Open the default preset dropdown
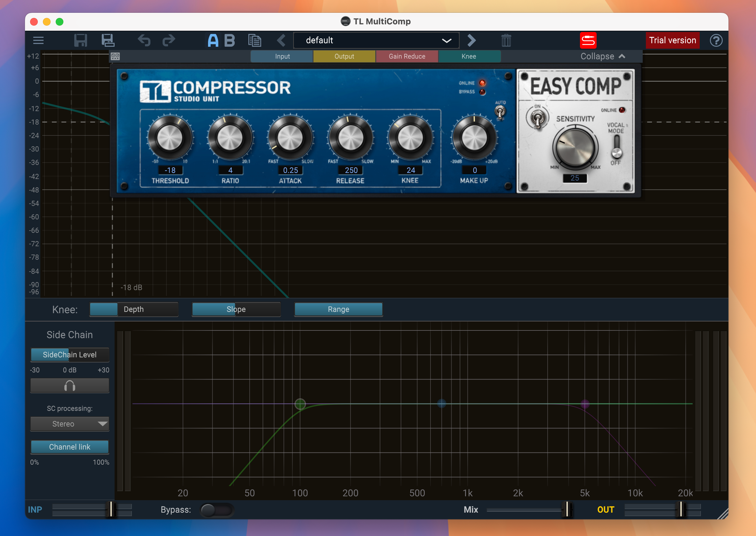This screenshot has width=756, height=536. (x=376, y=40)
